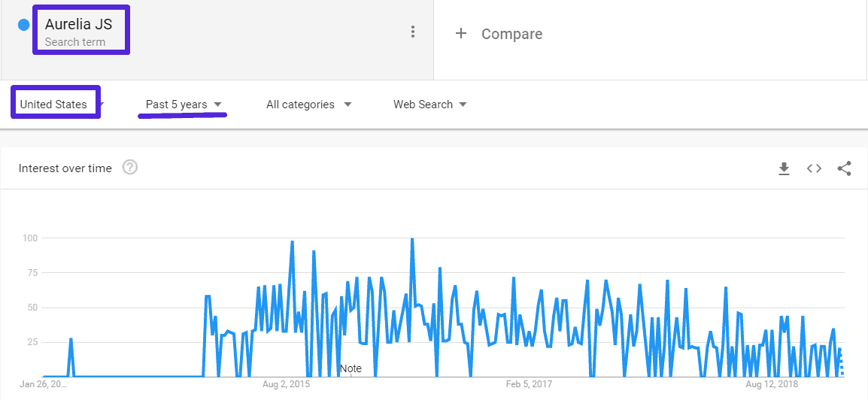Click the Note marker on the chart
868x400 pixels.
351,368
